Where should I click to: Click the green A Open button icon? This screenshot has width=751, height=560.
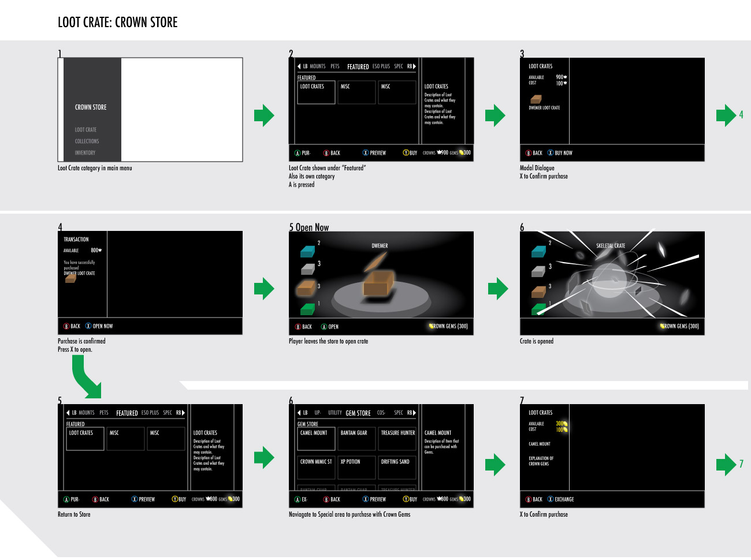(324, 327)
